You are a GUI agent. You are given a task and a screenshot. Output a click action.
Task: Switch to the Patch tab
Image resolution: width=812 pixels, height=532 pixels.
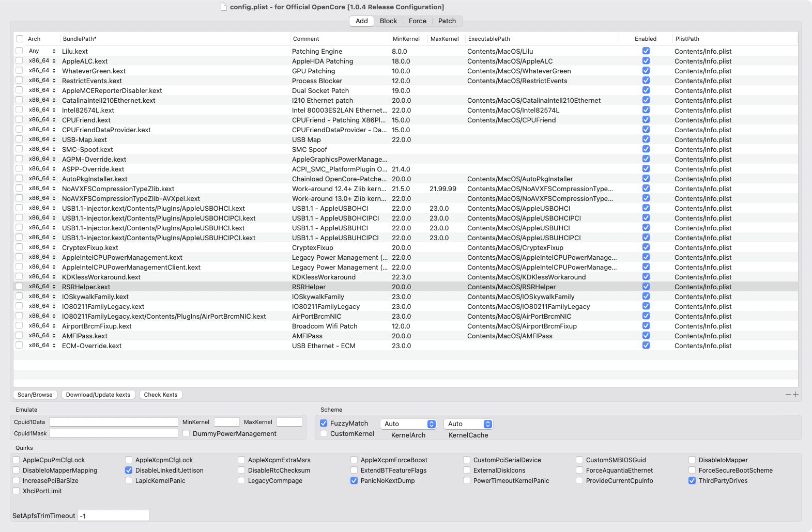[447, 21]
